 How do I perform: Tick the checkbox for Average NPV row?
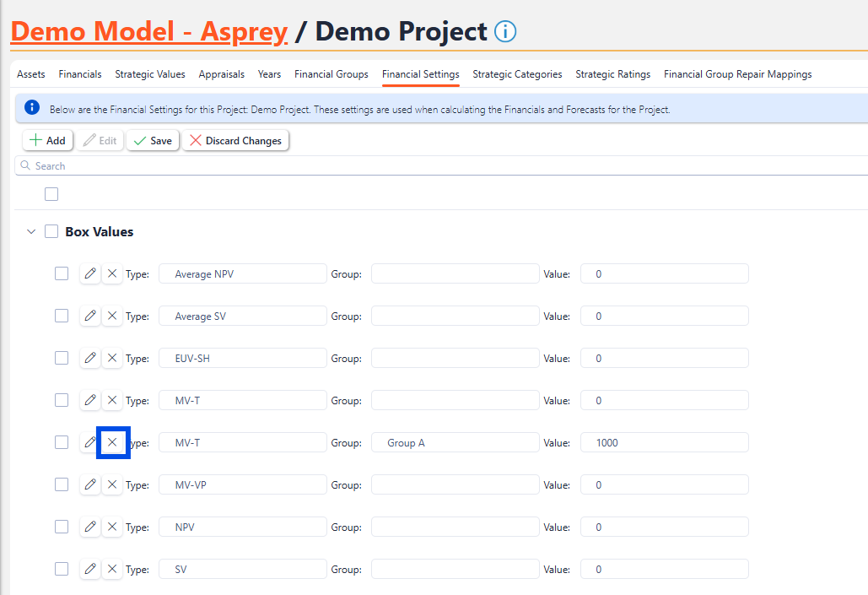[x=62, y=273]
